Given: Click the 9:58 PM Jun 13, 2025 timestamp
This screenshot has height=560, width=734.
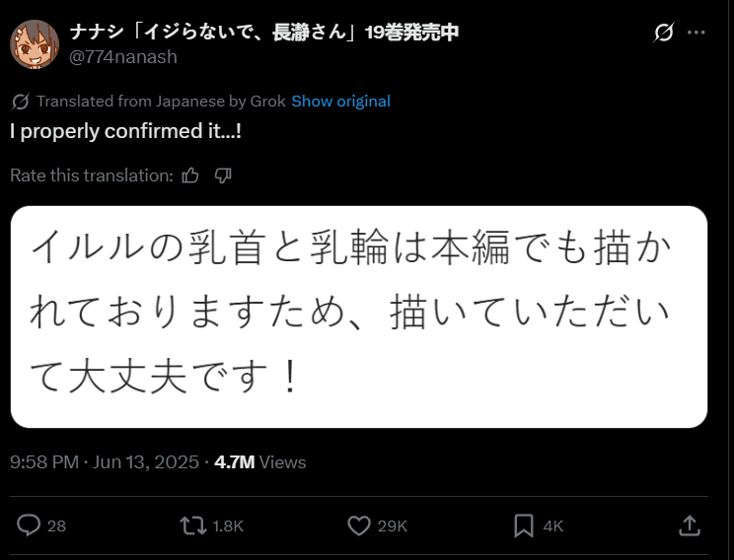Looking at the screenshot, I should [x=105, y=462].
